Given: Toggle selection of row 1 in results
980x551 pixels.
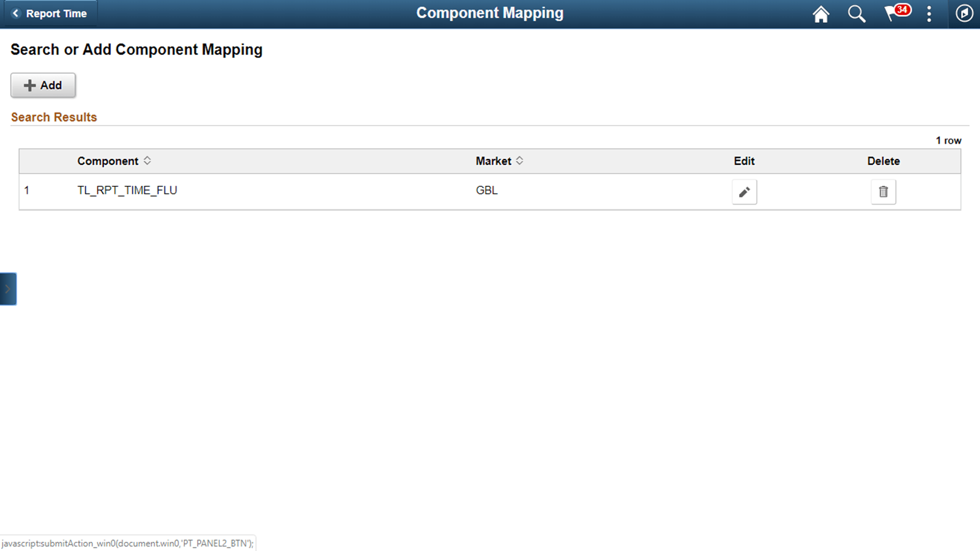Looking at the screenshot, I should [27, 190].
